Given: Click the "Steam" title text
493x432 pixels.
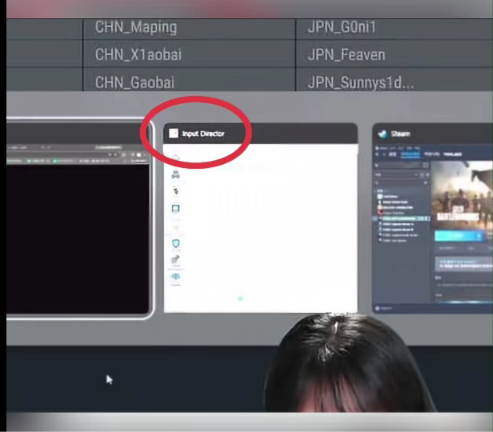Looking at the screenshot, I should click(x=400, y=134).
